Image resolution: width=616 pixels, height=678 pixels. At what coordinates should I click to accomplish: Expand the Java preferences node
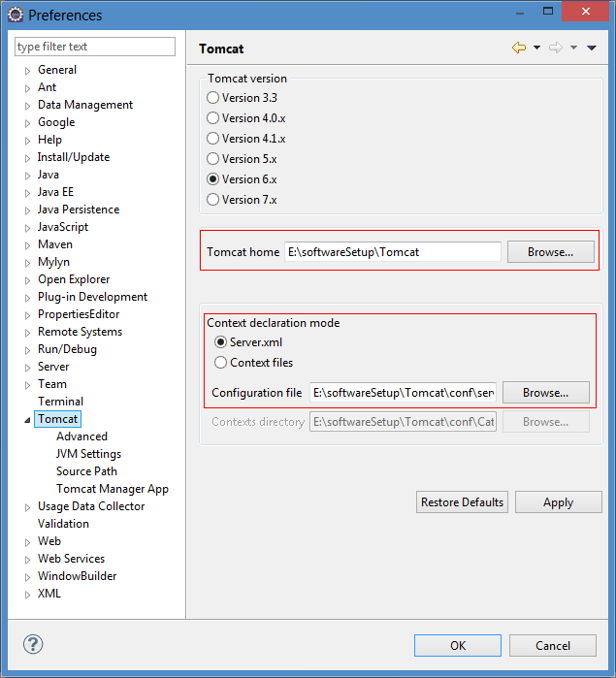[28, 176]
